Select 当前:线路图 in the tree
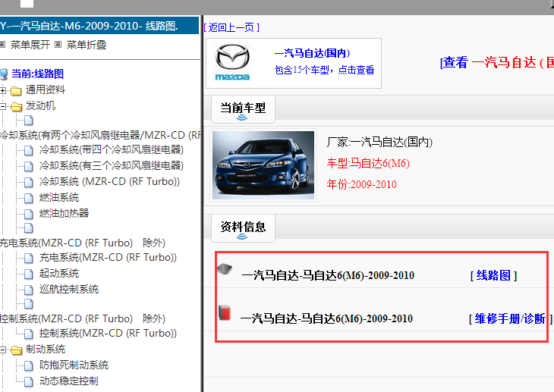554x392 pixels. click(38, 74)
